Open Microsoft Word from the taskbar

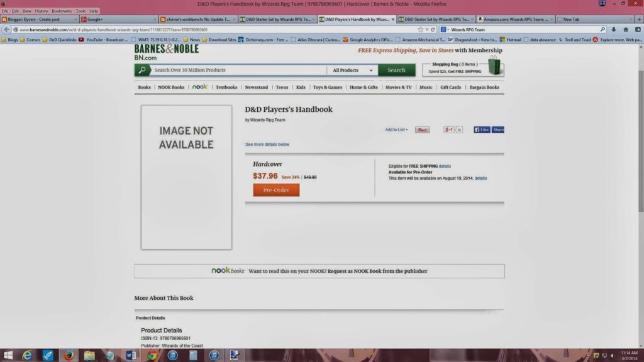131,355
